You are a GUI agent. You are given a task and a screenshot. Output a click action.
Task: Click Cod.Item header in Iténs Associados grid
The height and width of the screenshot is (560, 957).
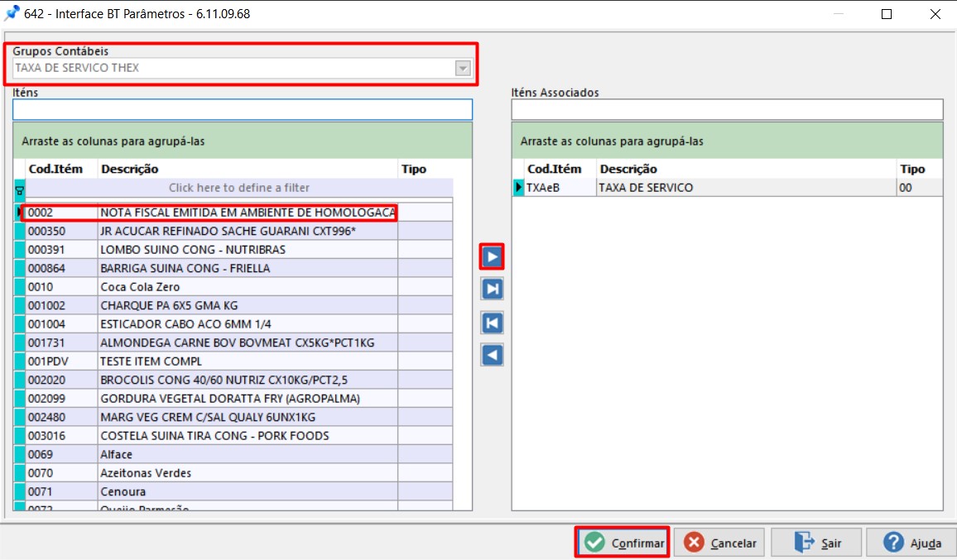(560, 169)
